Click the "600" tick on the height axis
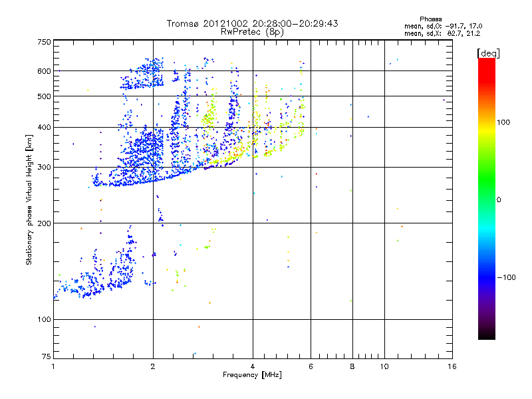 point(44,71)
